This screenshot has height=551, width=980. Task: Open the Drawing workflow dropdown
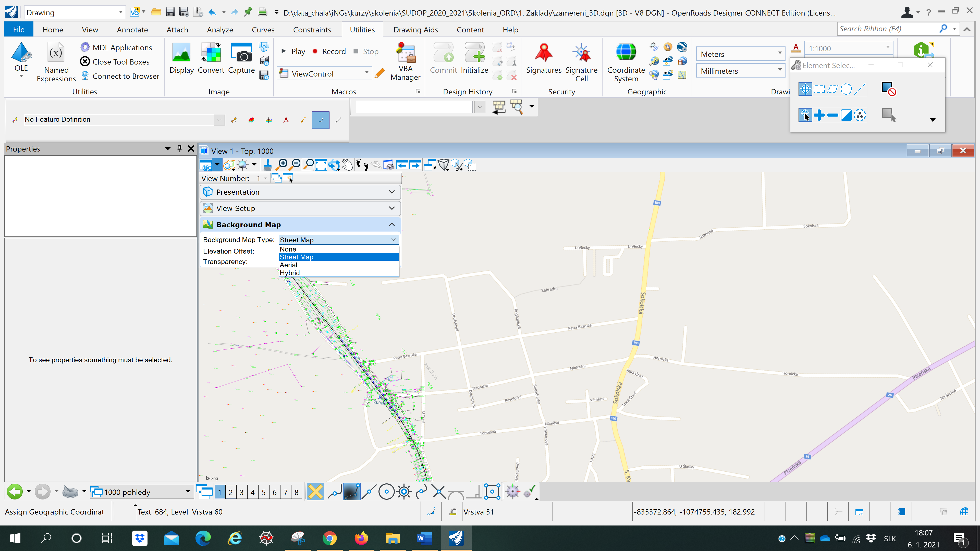[75, 12]
